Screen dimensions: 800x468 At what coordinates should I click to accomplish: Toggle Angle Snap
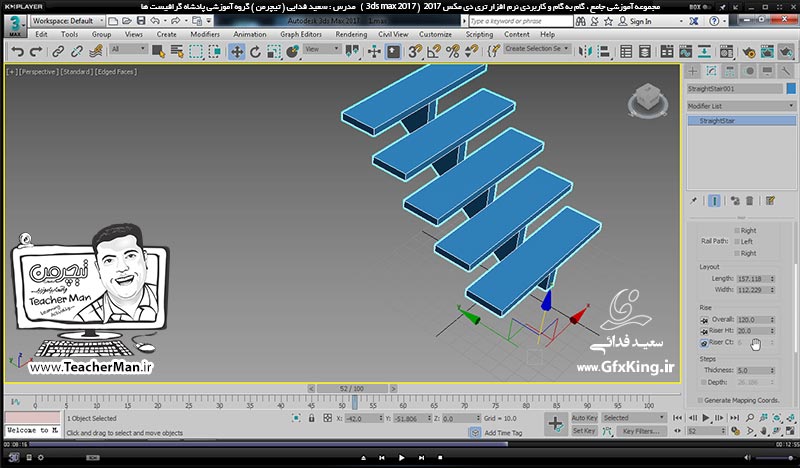click(x=434, y=52)
